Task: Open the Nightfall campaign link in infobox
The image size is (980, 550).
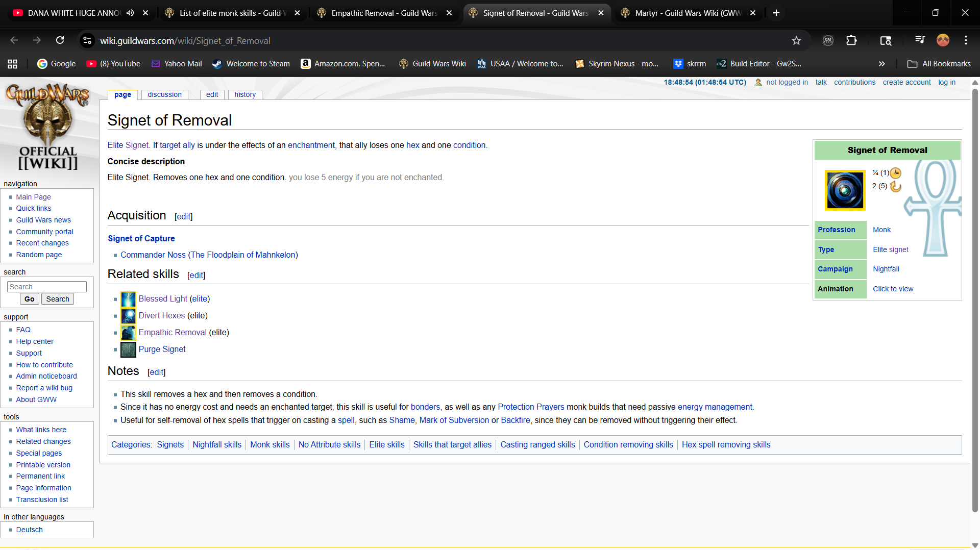Action: click(x=886, y=269)
